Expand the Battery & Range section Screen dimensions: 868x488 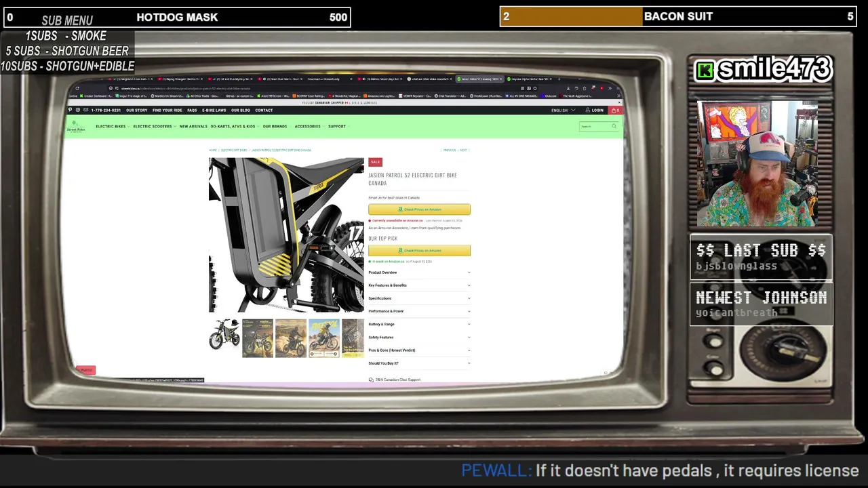[x=419, y=324]
